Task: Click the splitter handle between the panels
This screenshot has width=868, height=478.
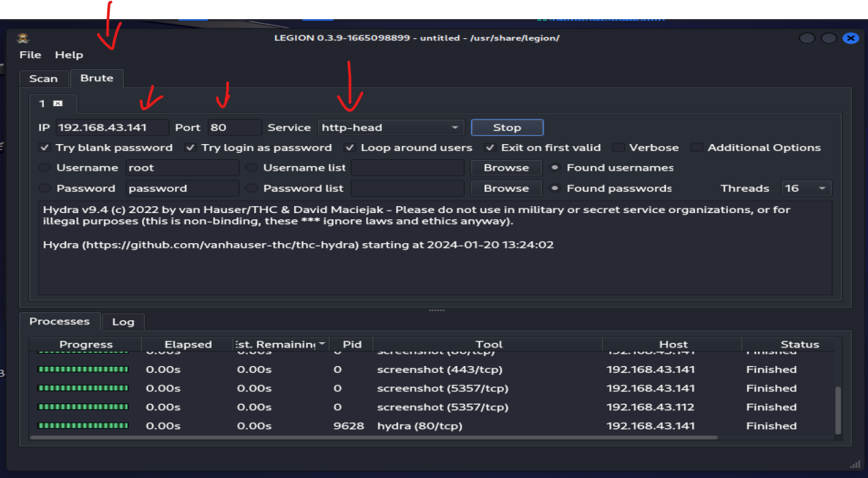Action: (436, 310)
